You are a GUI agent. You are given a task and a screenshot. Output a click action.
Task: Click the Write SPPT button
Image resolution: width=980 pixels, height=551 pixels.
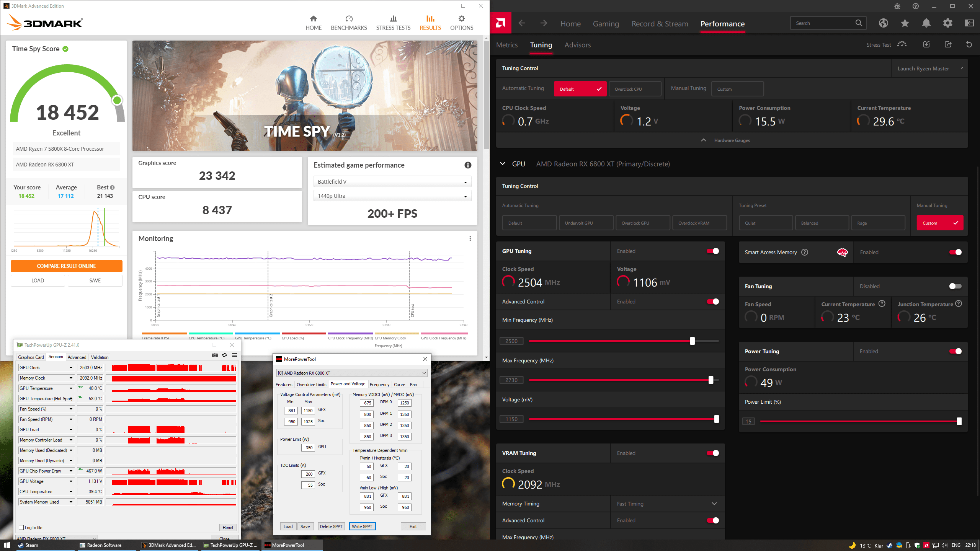click(362, 527)
